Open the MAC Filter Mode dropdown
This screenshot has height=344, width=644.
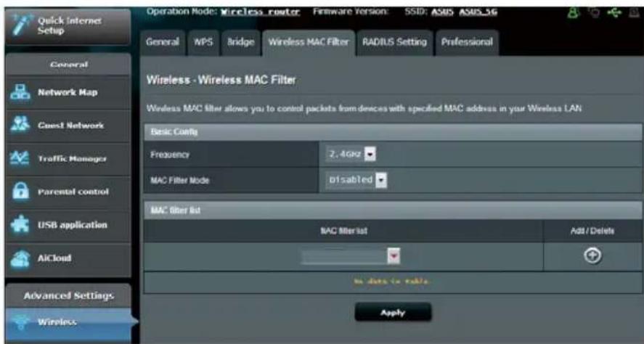356,180
